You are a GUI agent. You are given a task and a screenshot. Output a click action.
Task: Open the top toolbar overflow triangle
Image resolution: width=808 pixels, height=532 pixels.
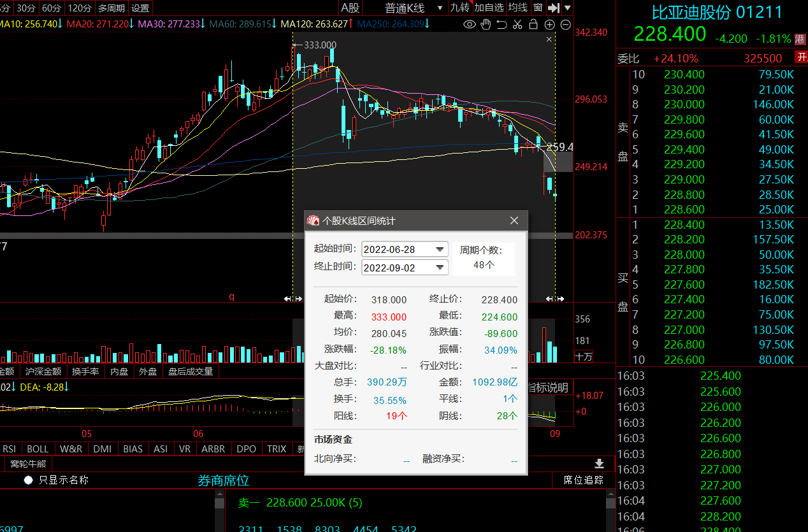click(x=567, y=8)
